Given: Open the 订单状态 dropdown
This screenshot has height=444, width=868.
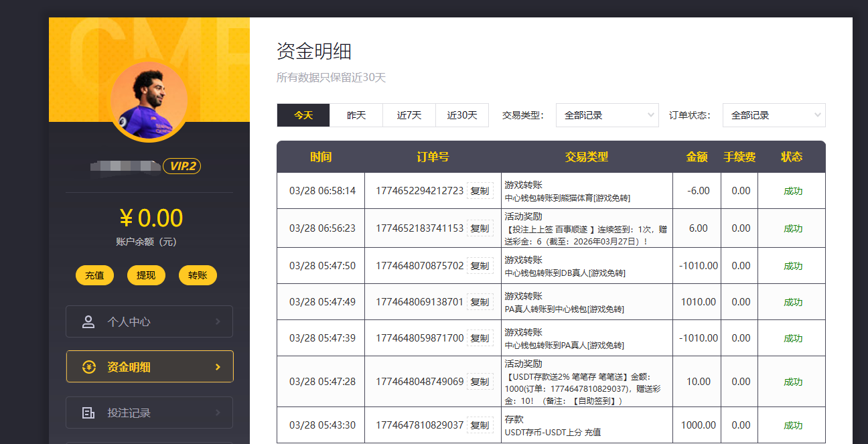Looking at the screenshot, I should pos(774,115).
